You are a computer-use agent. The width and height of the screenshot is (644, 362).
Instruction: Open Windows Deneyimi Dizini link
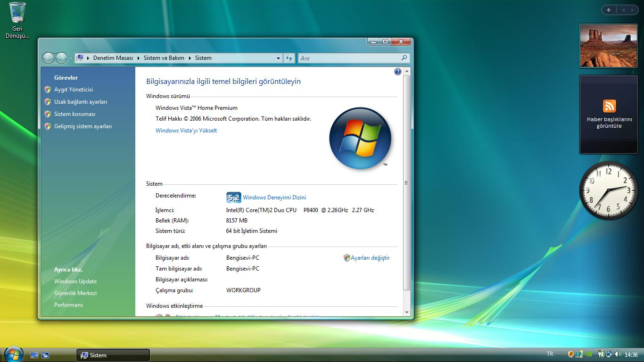(x=274, y=197)
